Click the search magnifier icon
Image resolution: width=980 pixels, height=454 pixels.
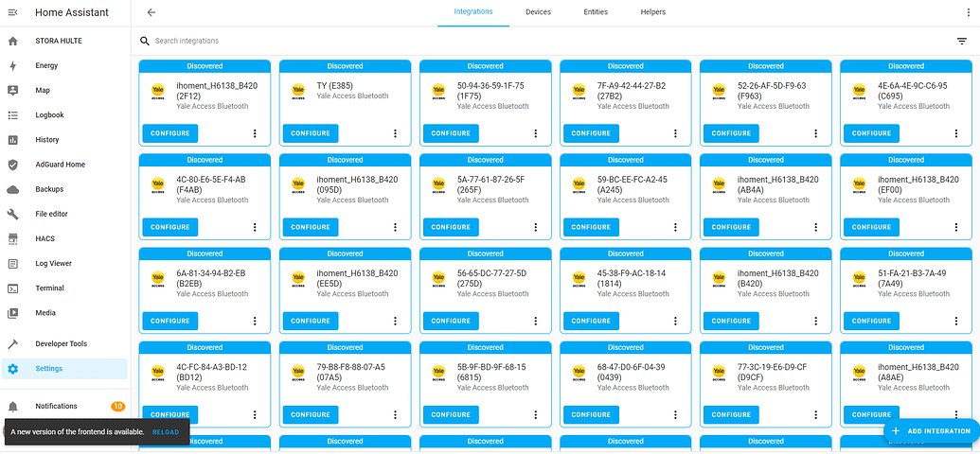144,41
